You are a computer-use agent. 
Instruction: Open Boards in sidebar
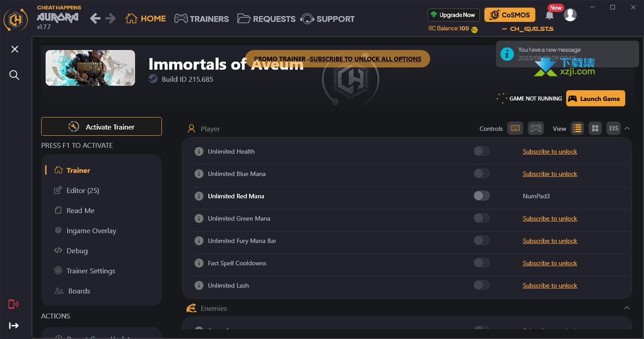(72, 291)
